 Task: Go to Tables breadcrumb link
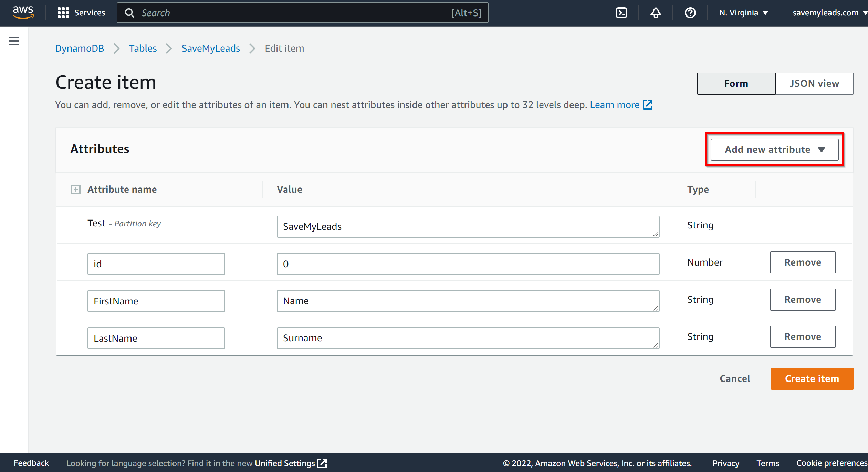143,48
